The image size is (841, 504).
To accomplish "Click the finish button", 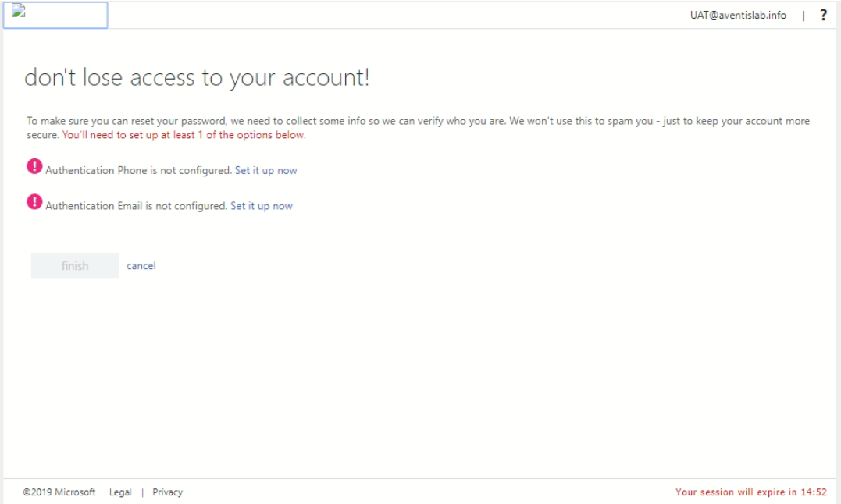I will pos(74,265).
